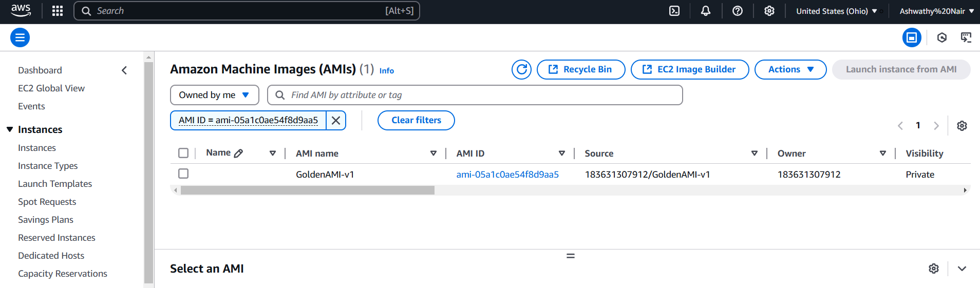Screen dimensions: 980x288
Task: Open the services grid menu
Action: tap(58, 11)
